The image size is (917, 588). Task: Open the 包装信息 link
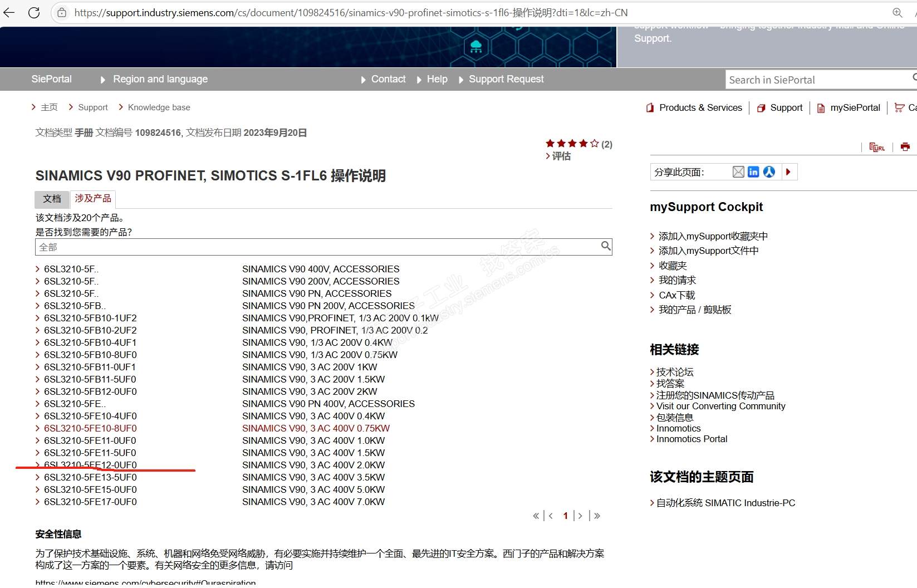(675, 418)
